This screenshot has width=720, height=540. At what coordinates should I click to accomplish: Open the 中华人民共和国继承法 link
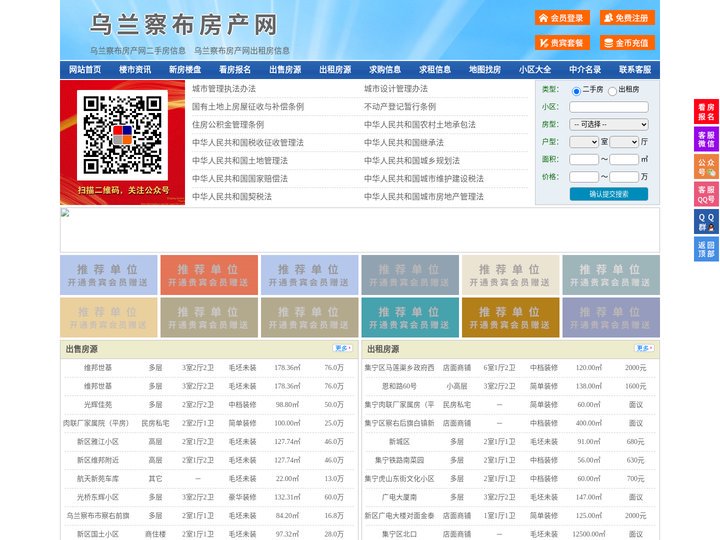[404, 142]
